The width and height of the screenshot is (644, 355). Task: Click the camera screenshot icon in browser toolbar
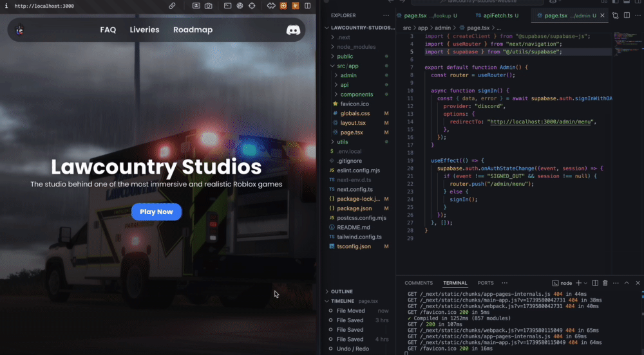(x=209, y=6)
